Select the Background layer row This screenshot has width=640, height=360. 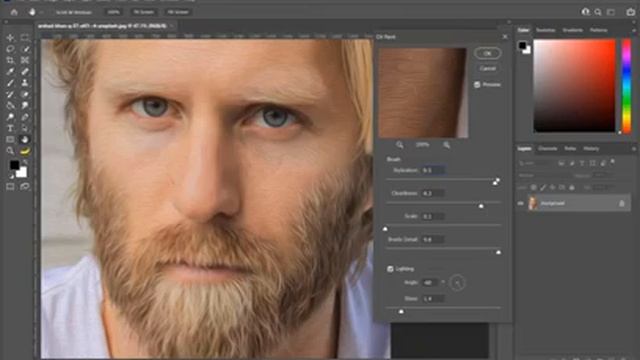tap(573, 203)
